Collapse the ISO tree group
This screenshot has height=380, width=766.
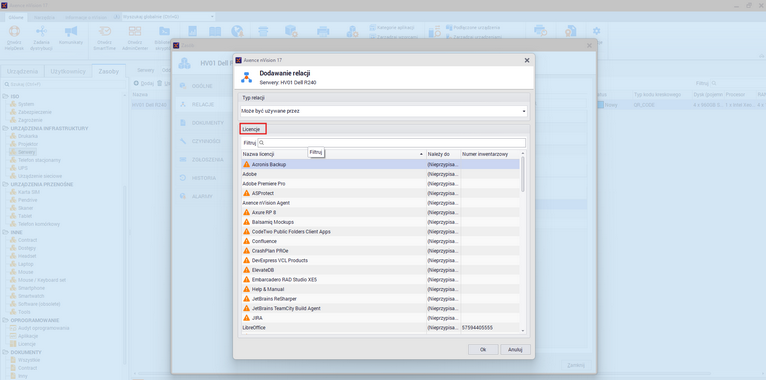point(5,96)
